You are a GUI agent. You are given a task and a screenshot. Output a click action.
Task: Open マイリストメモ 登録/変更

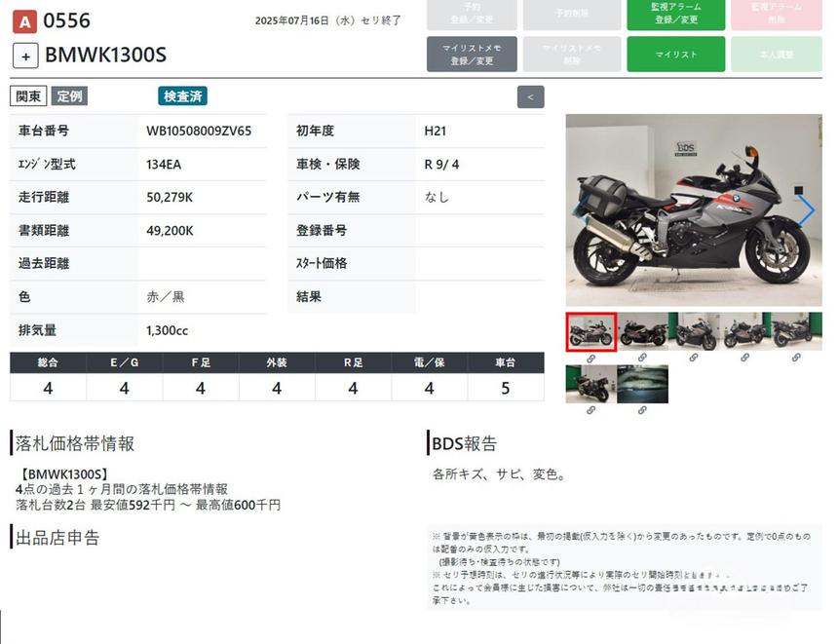coord(472,55)
